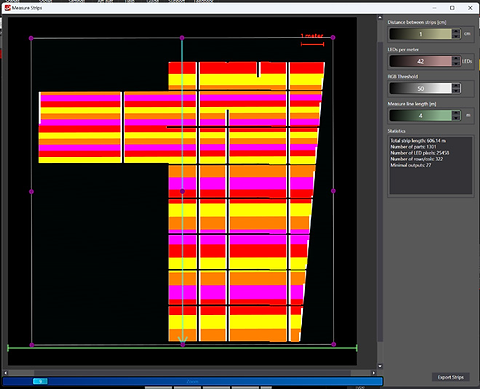Click the Measure line length [m] label
Screen dimensions: 480x389
click(x=412, y=104)
